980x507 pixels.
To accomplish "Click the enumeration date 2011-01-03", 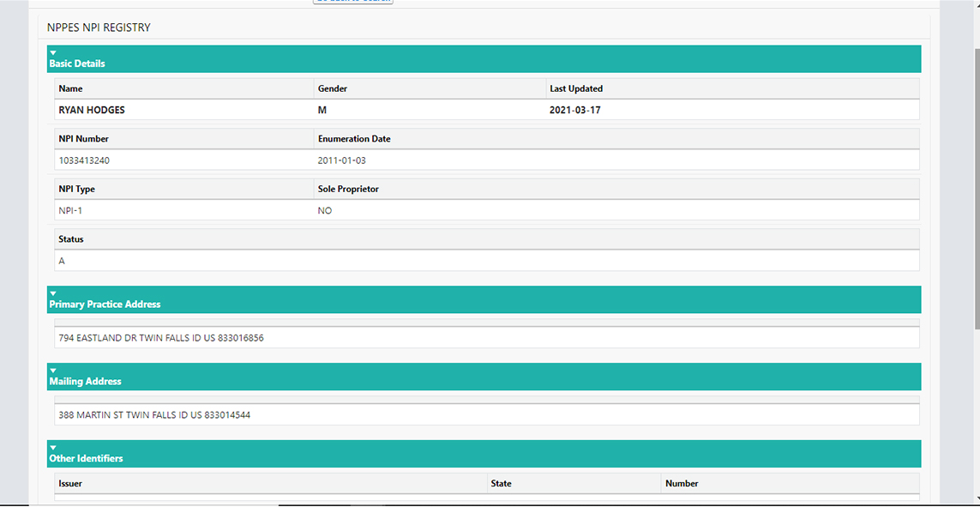I will pyautogui.click(x=342, y=160).
